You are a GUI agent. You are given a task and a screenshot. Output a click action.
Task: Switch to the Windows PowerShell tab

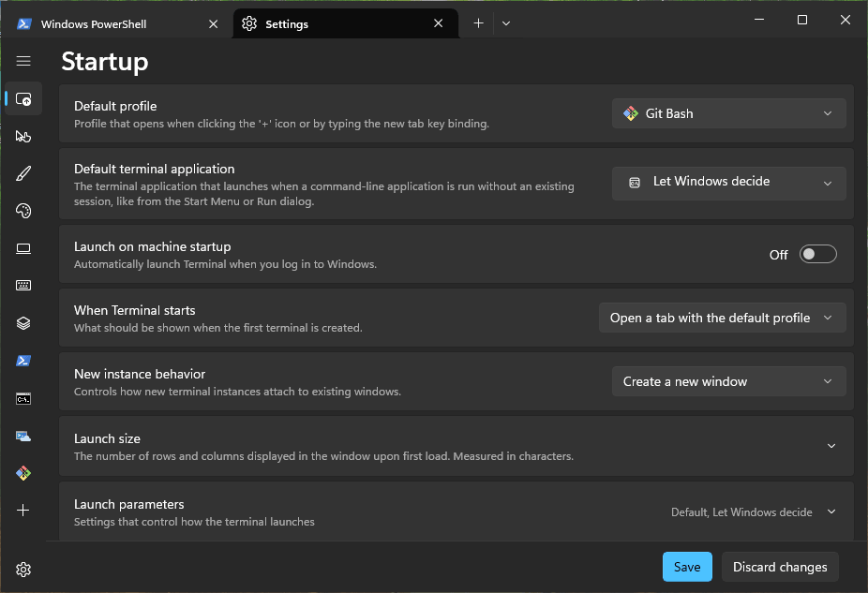(x=118, y=23)
